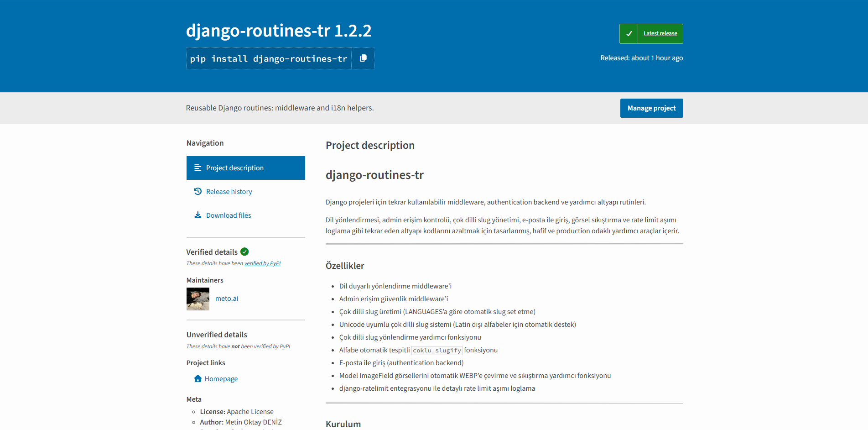Click the coklu_slugify code snippet
Image resolution: width=868 pixels, height=430 pixels.
(437, 350)
